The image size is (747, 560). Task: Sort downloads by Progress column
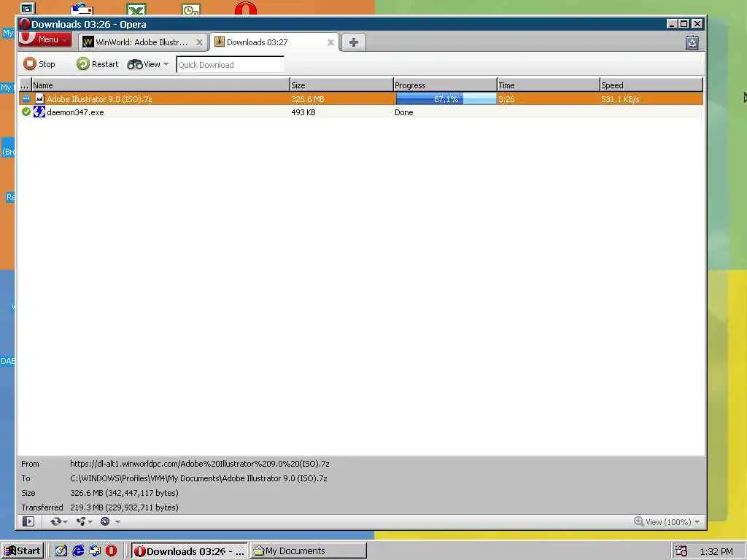click(x=445, y=85)
